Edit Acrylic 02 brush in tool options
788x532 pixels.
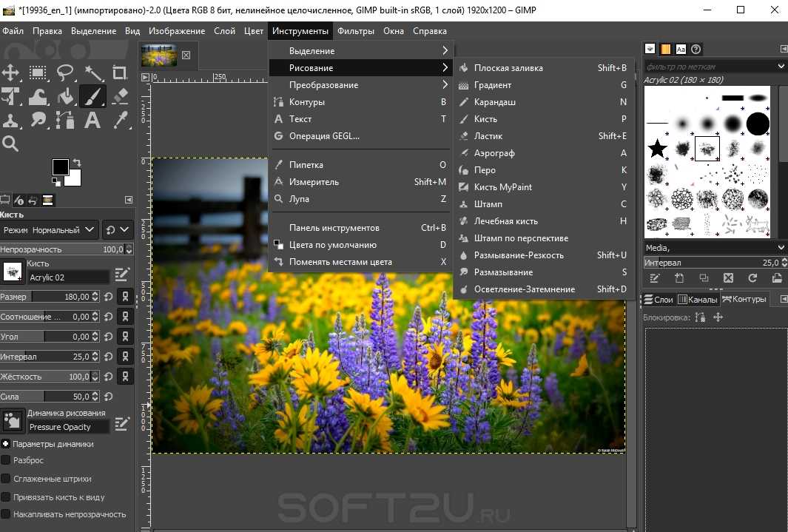[x=122, y=274]
